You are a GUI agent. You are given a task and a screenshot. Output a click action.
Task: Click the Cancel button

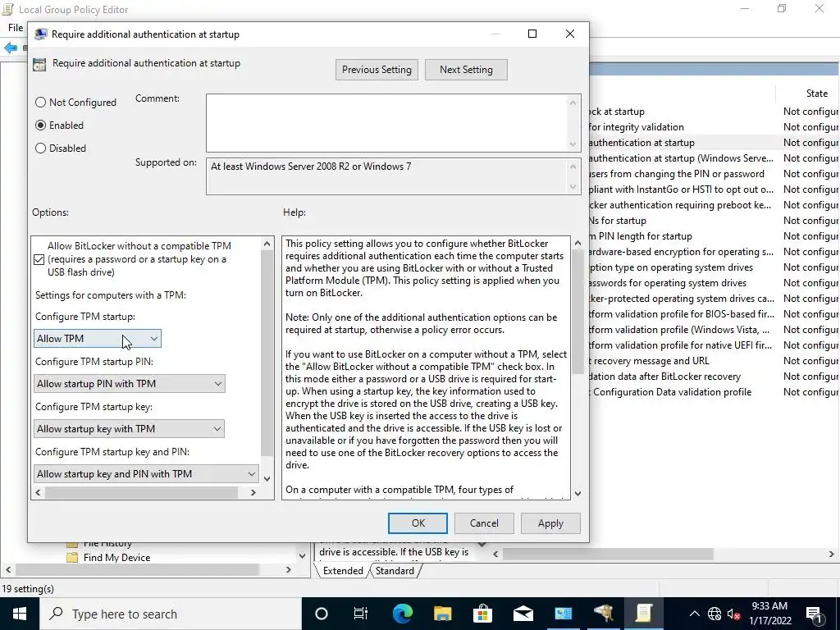pos(484,523)
